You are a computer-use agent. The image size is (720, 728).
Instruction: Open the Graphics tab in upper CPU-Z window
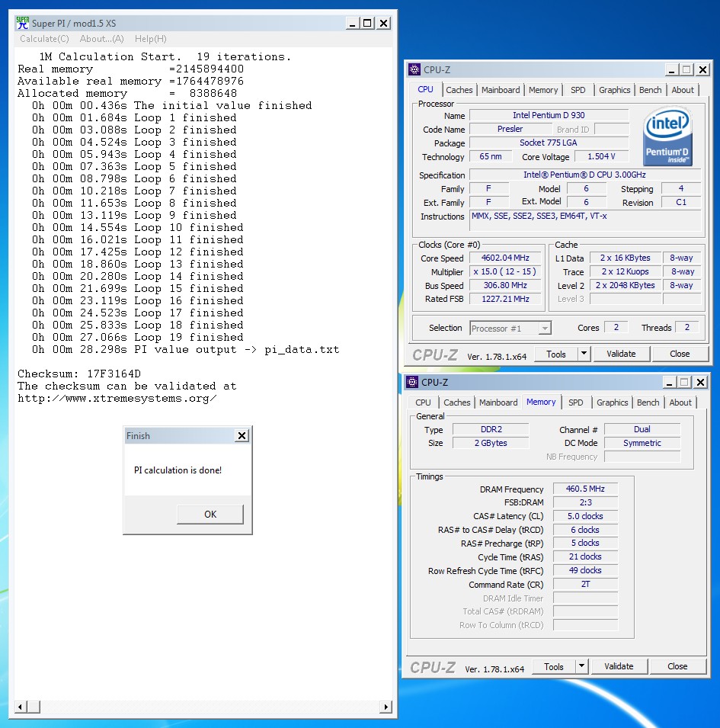coord(614,90)
